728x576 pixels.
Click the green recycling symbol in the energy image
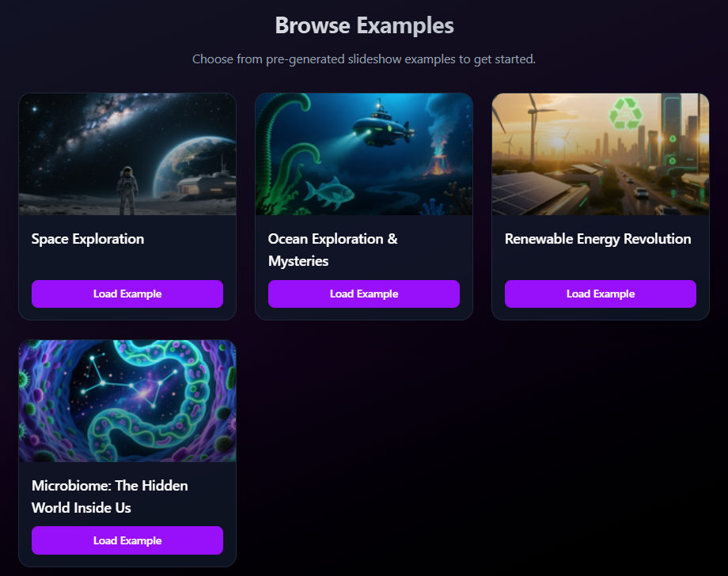pyautogui.click(x=625, y=116)
